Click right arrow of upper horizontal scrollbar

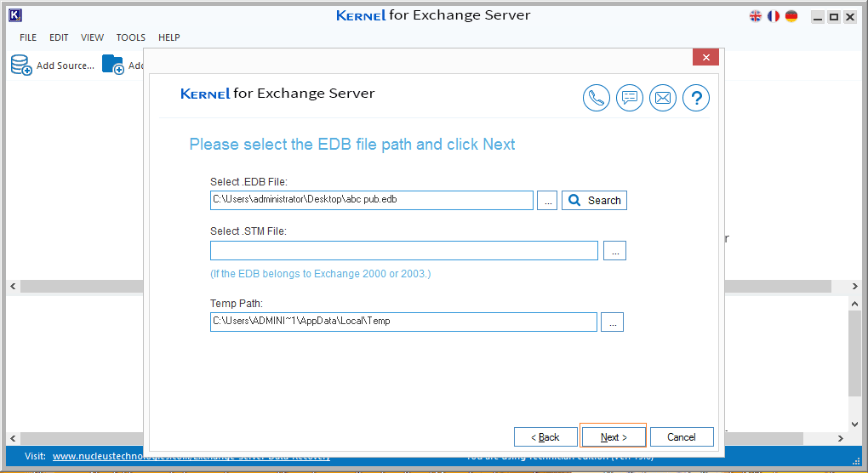click(x=854, y=286)
